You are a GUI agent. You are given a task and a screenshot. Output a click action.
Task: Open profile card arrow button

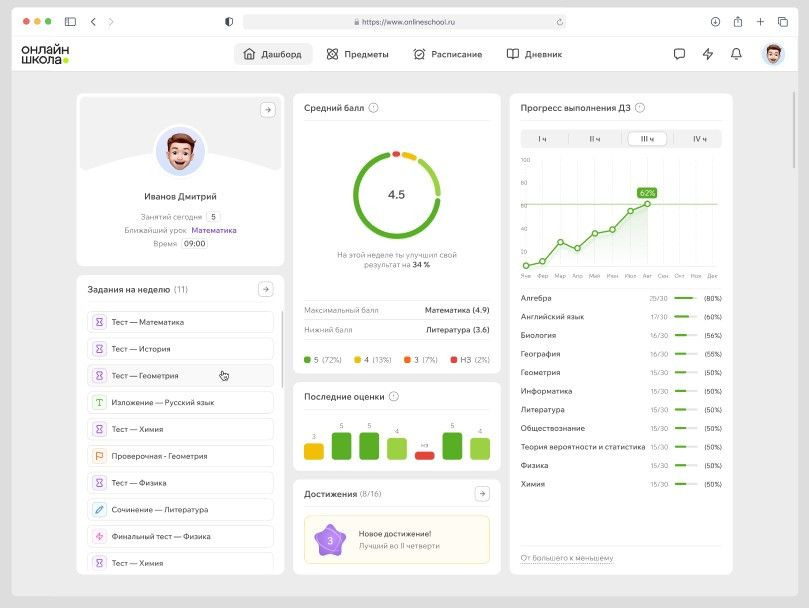point(267,110)
